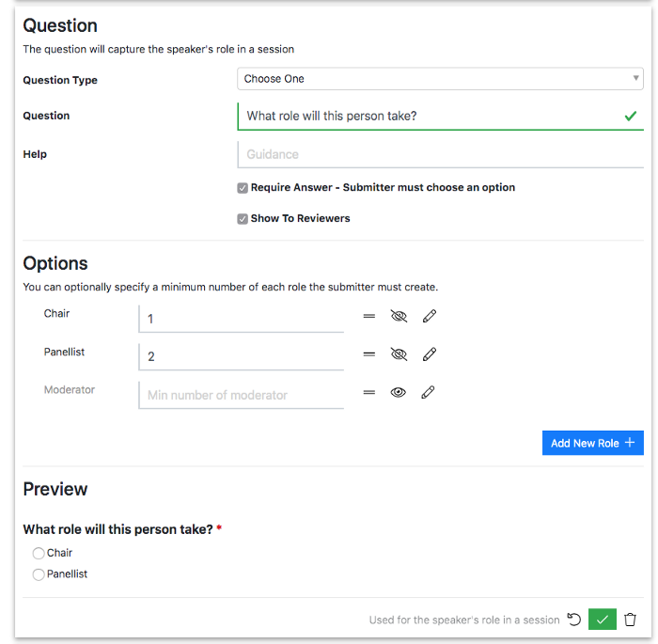Screen dimensions: 658x644
Task: Click the drag handle for Moderator option
Action: pos(368,393)
